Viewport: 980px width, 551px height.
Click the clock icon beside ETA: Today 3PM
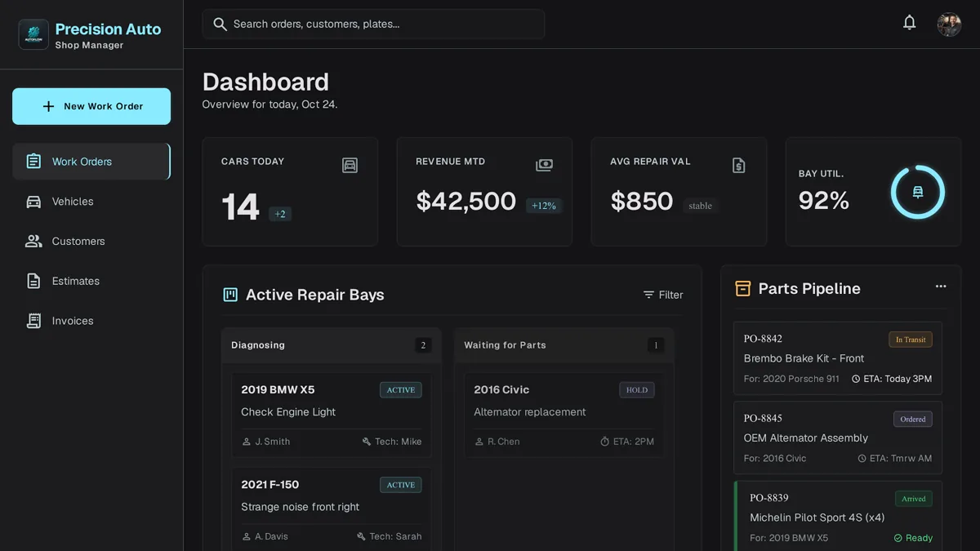(856, 379)
